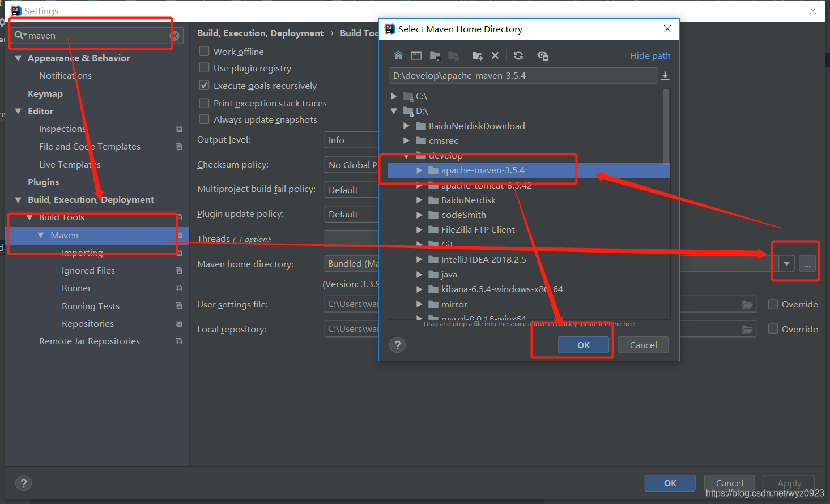Click the directory tree vertical scrollbar
Viewport: 830px width, 504px height.
[x=666, y=127]
